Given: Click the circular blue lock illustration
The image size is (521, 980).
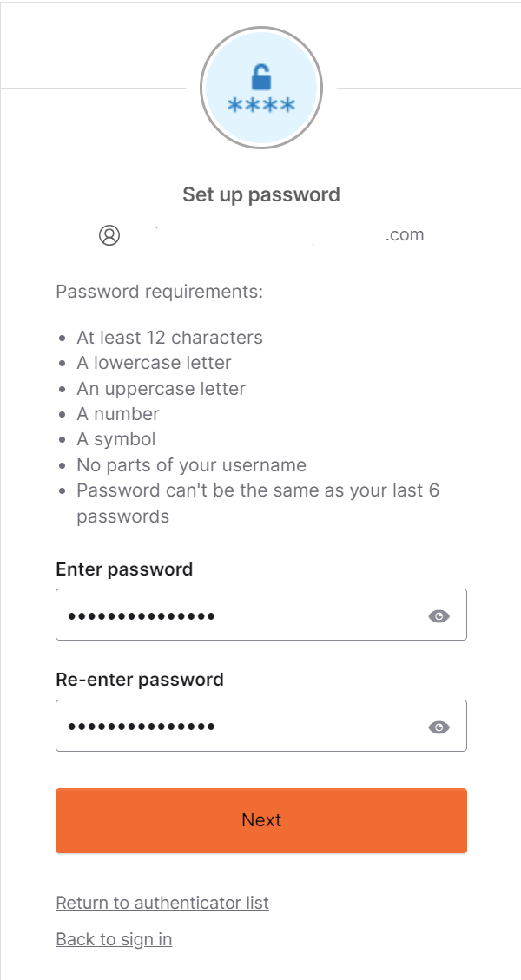Looking at the screenshot, I should coord(260,88).
